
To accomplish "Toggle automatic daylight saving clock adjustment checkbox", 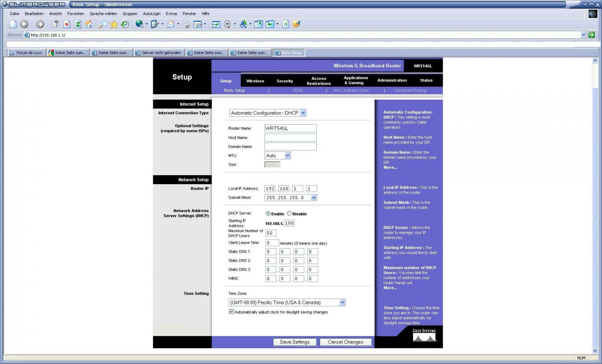I will pyautogui.click(x=231, y=312).
